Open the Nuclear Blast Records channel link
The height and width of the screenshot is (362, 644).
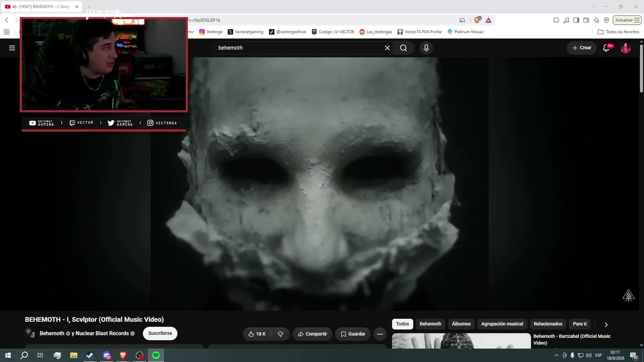click(102, 333)
